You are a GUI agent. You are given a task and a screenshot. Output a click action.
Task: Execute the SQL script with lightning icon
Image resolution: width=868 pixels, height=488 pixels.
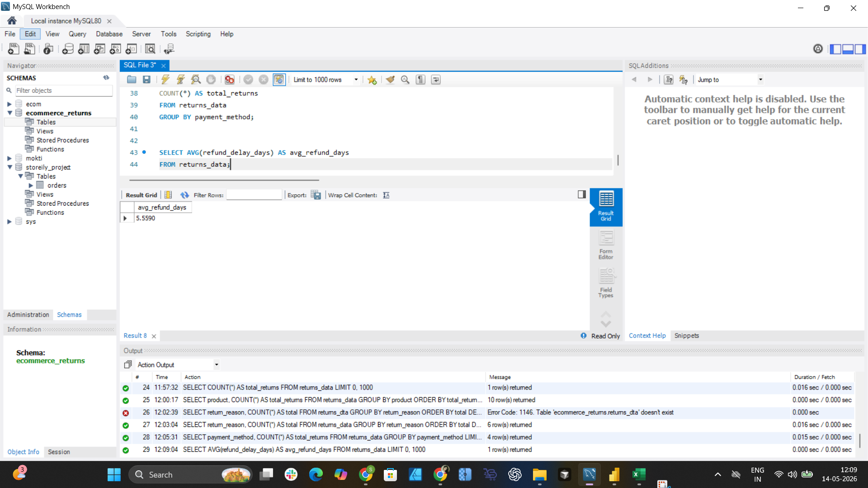click(165, 80)
